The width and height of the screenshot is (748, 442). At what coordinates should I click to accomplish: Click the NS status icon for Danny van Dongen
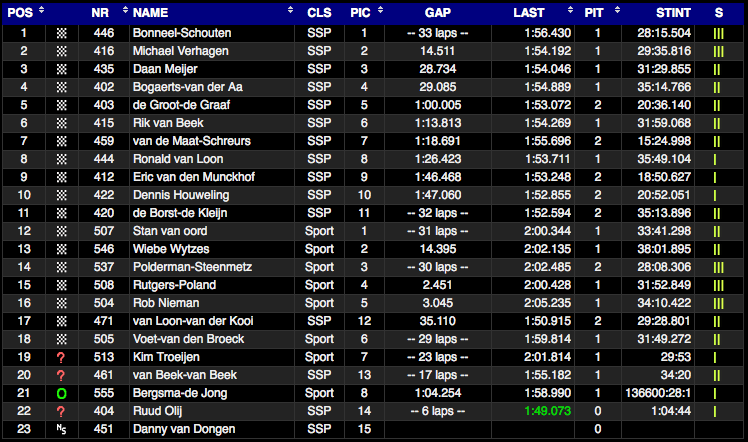62,431
